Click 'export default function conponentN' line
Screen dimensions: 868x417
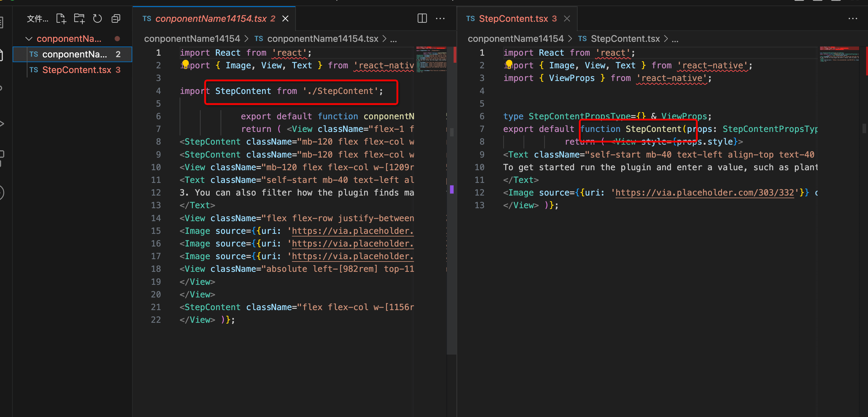(x=327, y=116)
